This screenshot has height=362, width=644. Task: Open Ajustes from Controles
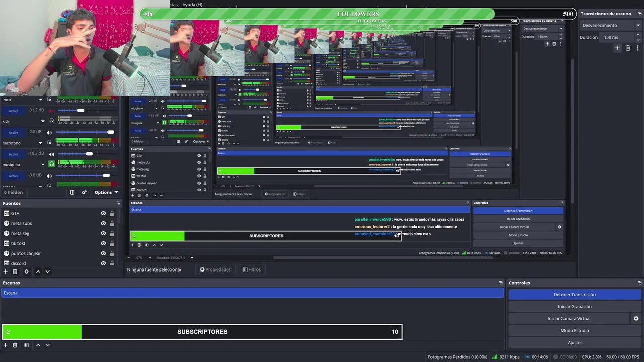click(x=575, y=343)
